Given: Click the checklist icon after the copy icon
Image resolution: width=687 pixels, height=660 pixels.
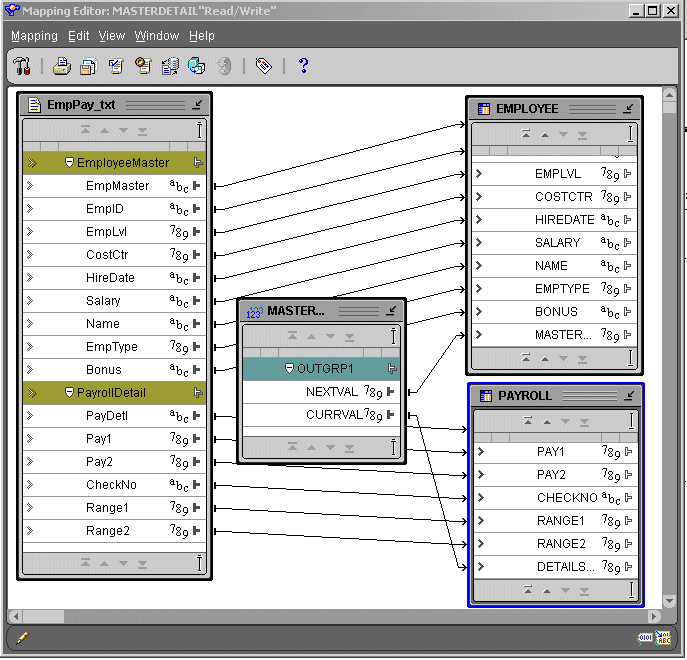Looking at the screenshot, I should [115, 66].
